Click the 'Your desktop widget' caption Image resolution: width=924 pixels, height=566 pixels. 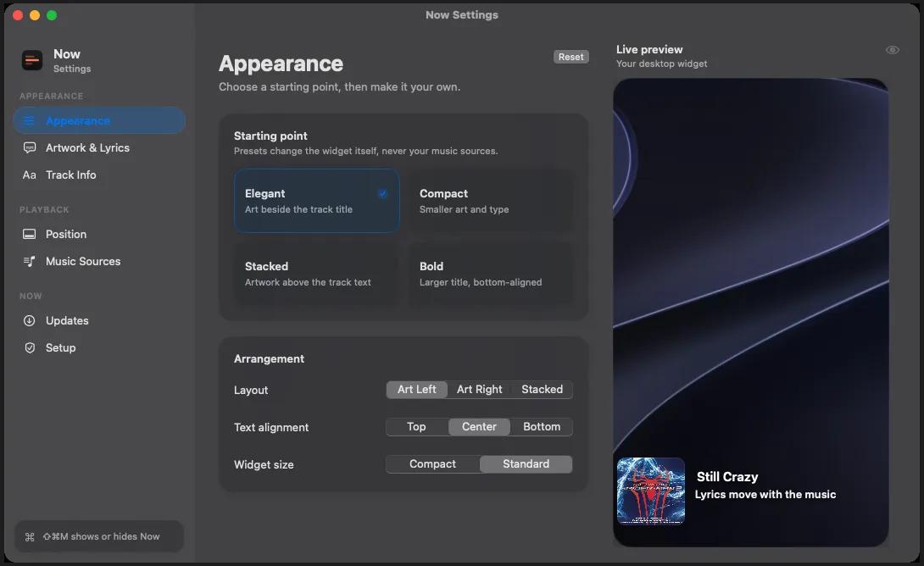(x=661, y=64)
